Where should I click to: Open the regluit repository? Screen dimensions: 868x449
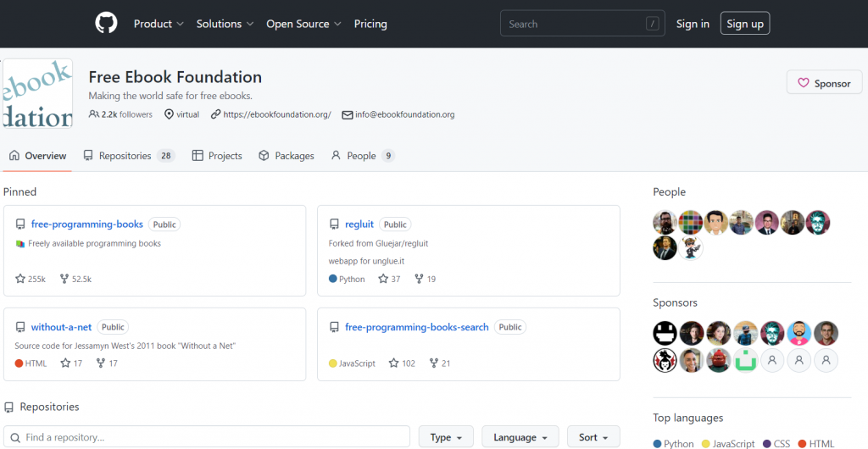(x=359, y=224)
